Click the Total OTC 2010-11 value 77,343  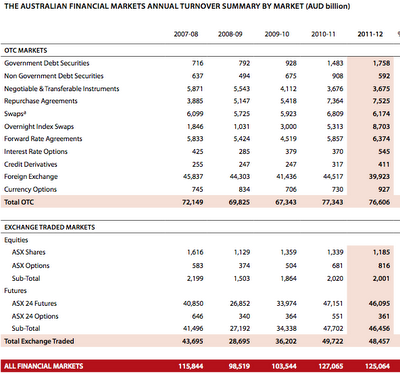332,202
